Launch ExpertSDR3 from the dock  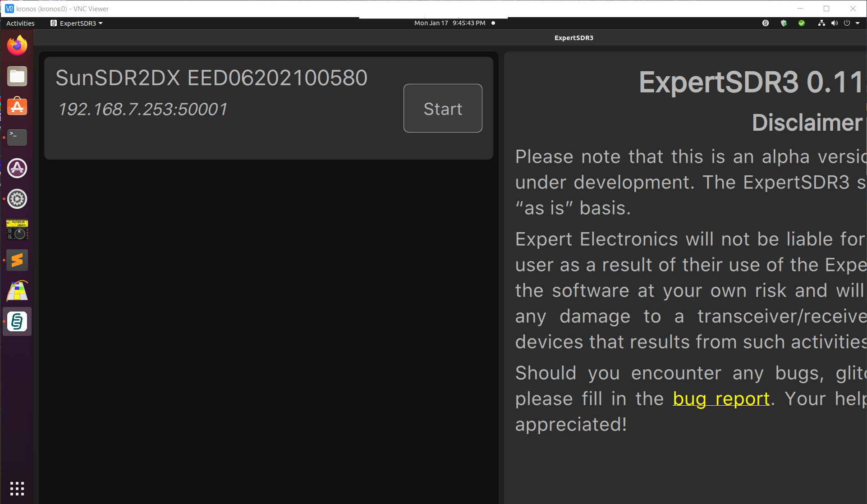17,321
